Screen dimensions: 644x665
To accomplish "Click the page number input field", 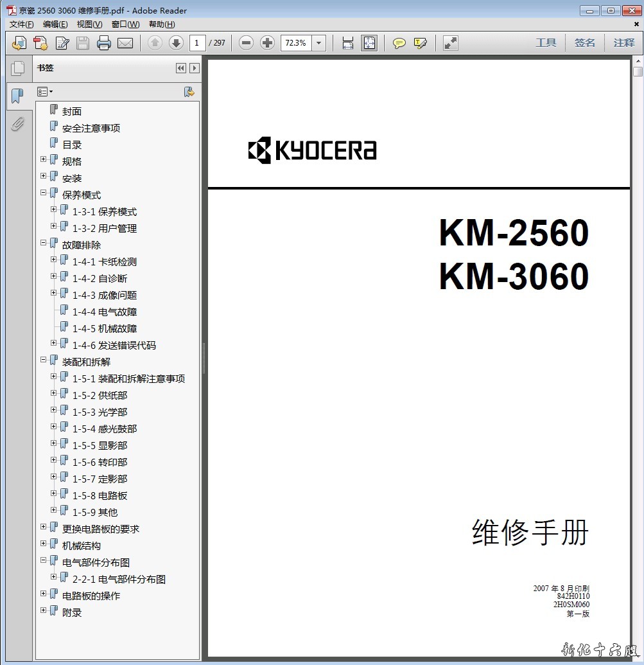I will coord(197,43).
